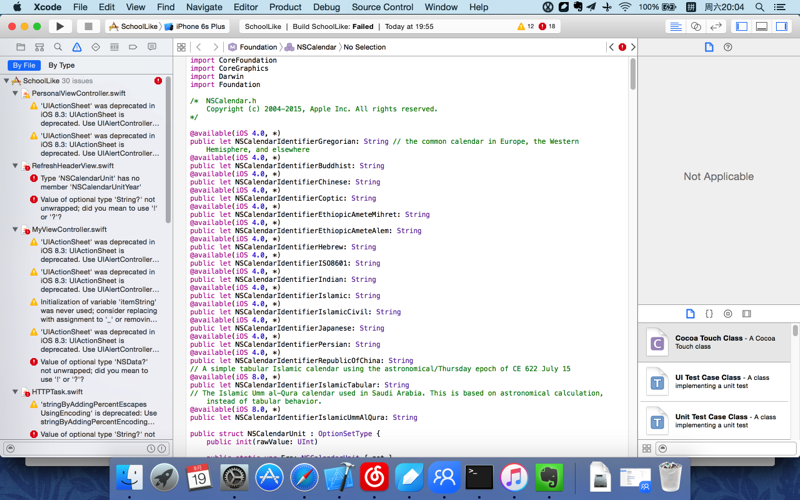Click the yellow warning count in toolbar
This screenshot has width=800, height=500.
click(526, 27)
